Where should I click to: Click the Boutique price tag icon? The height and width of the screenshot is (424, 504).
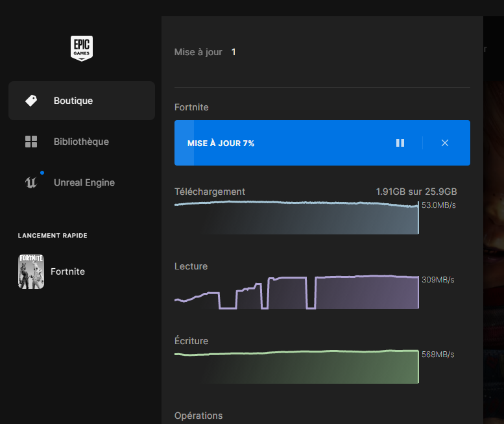(x=31, y=101)
